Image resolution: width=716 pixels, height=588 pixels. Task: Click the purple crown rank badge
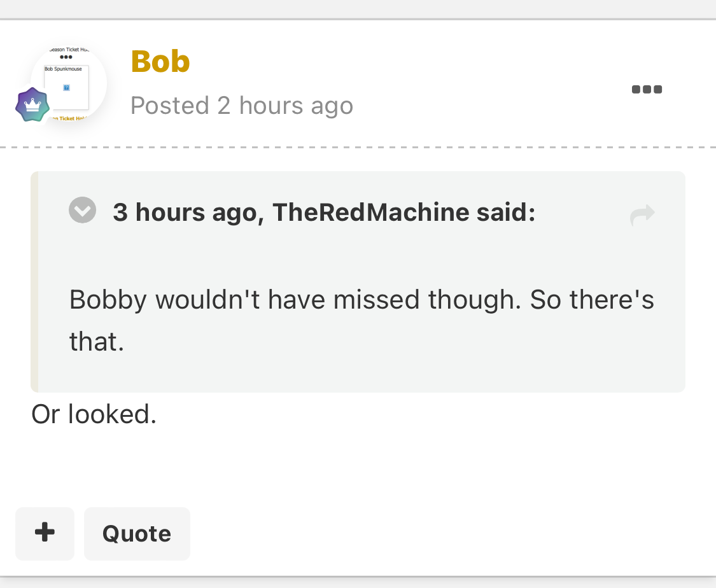click(32, 105)
